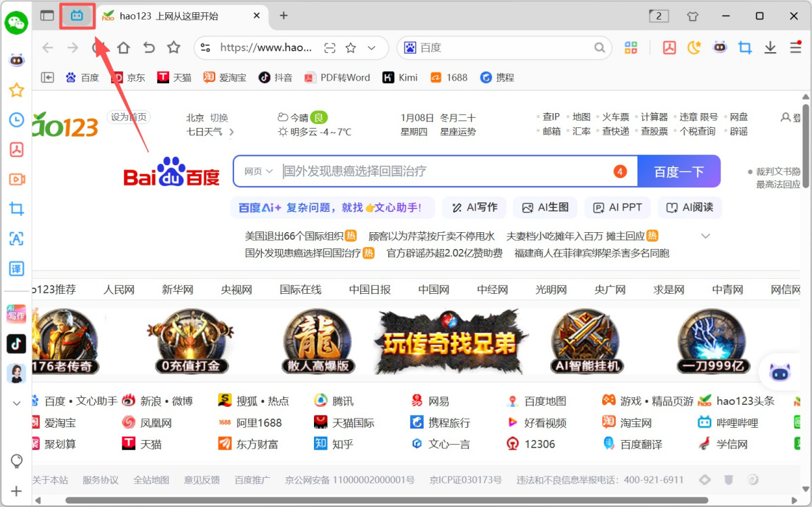
Task: Open the PDF tools icon in toolbar
Action: pyautogui.click(x=669, y=47)
